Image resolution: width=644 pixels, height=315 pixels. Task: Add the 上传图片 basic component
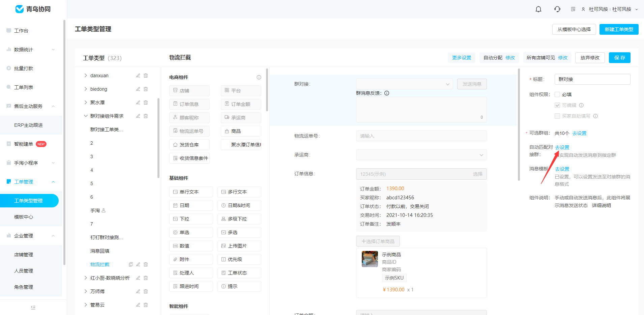pos(239,246)
